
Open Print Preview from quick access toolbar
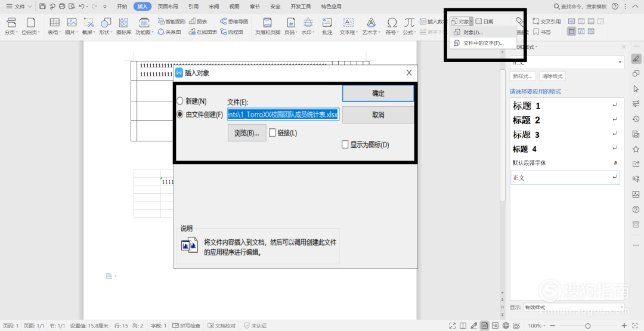tap(72, 6)
